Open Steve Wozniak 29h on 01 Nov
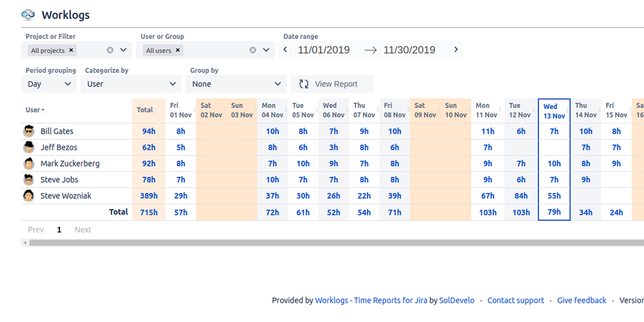The width and height of the screenshot is (644, 322). 181,196
